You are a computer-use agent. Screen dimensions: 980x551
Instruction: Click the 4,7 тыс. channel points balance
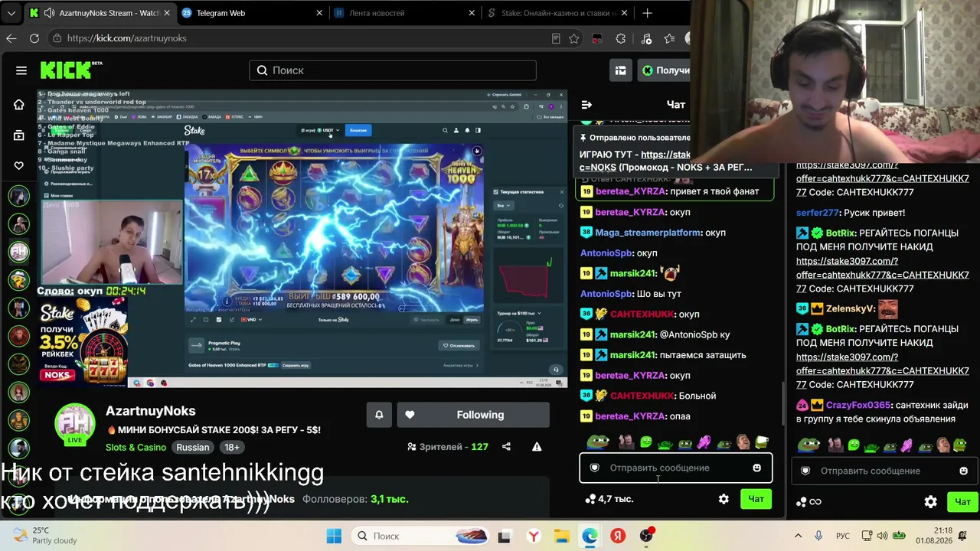[x=609, y=499]
